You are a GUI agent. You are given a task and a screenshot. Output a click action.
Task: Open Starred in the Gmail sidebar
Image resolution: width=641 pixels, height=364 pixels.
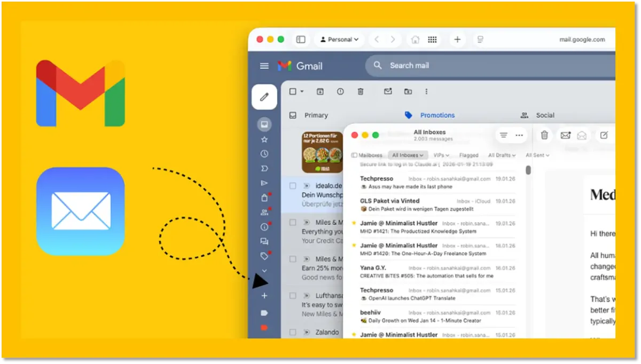(264, 140)
